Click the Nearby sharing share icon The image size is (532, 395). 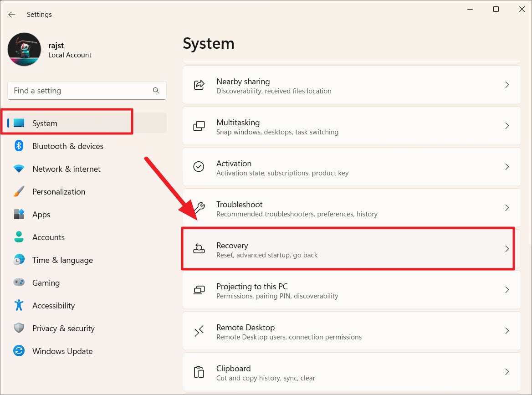pos(199,85)
